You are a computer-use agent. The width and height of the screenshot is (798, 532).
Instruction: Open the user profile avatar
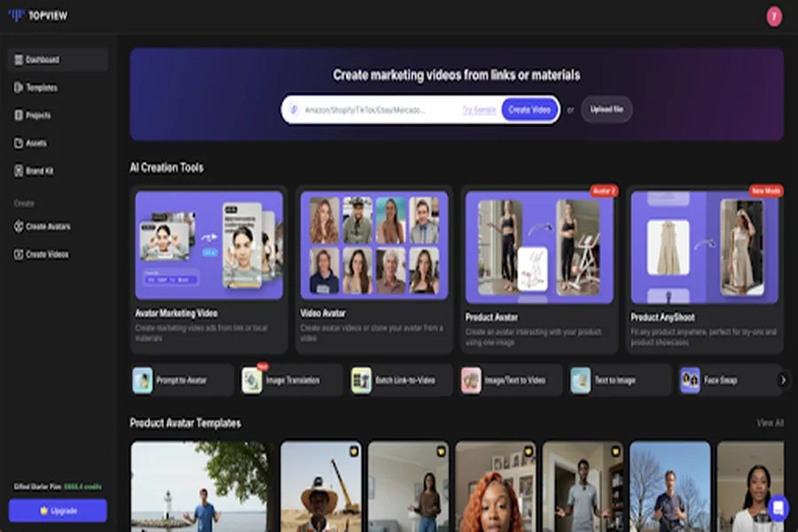(x=774, y=17)
